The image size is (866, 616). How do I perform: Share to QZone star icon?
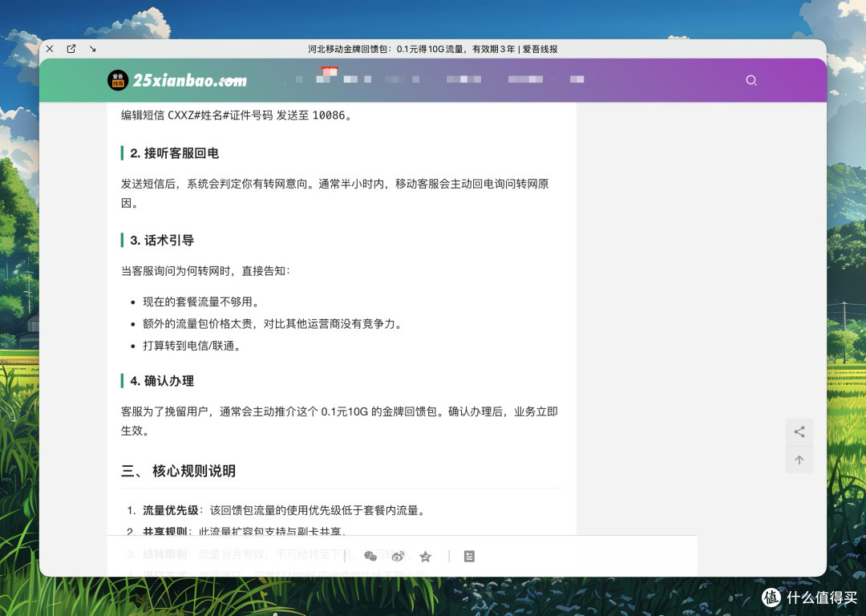[425, 557]
